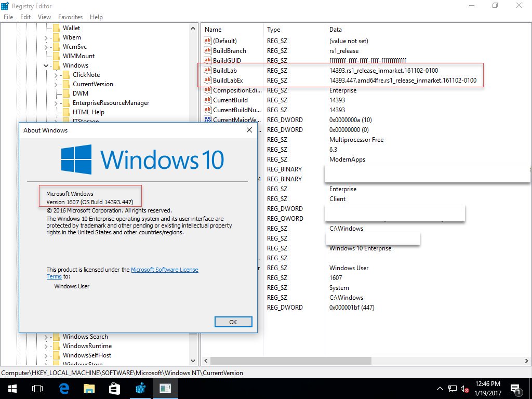This screenshot has height=399, width=532.
Task: Click the CurrentBuildNumber string value icon
Action: click(208, 110)
